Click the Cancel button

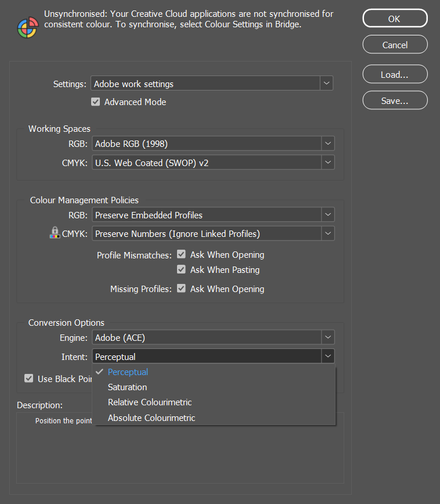click(395, 45)
